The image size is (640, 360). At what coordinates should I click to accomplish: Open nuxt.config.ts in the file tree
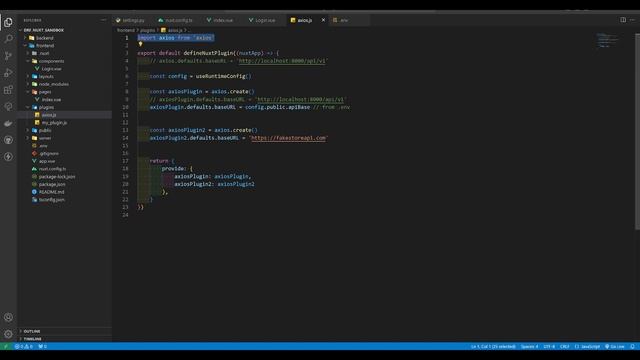pos(52,169)
